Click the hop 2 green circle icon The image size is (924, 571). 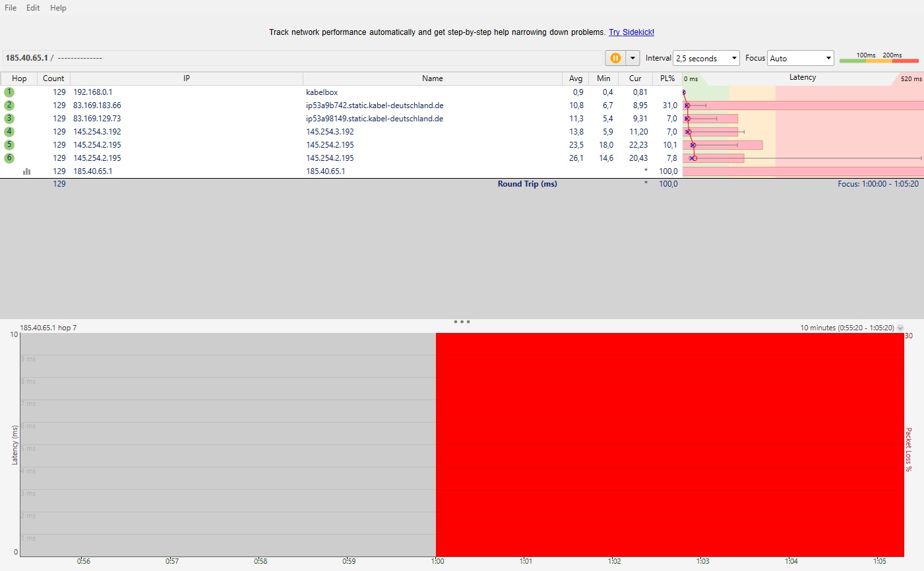click(x=9, y=105)
